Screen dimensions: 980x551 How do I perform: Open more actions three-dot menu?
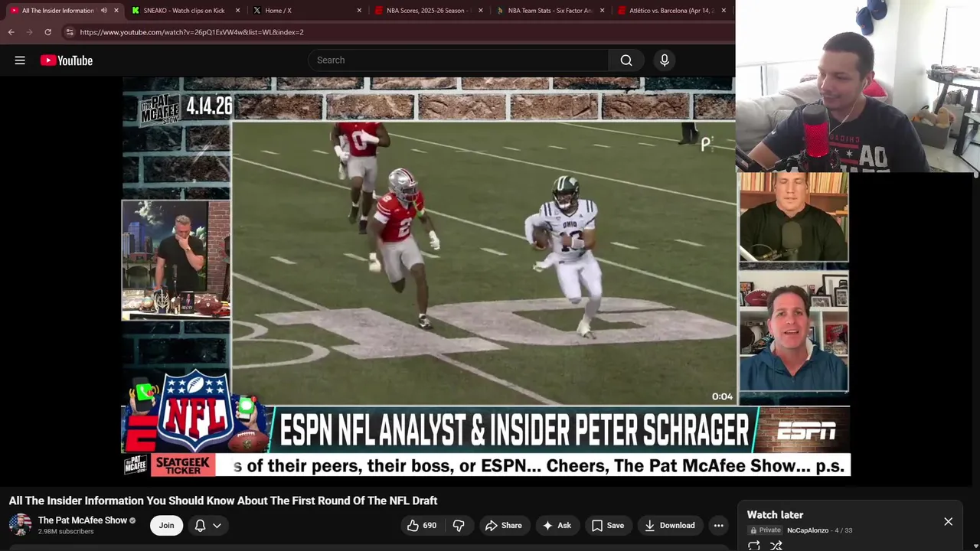click(718, 525)
